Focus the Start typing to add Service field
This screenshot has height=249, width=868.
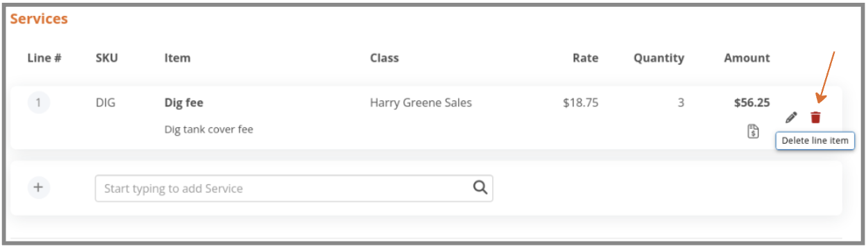293,188
